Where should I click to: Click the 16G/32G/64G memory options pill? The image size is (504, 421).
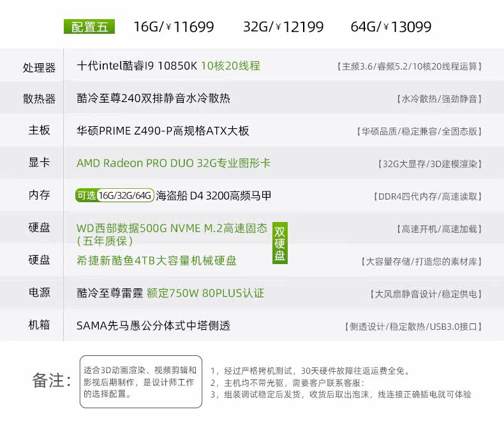(x=125, y=195)
